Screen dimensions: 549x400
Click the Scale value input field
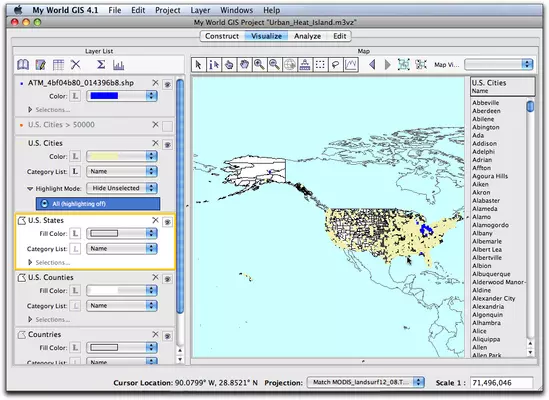pyautogui.click(x=501, y=382)
